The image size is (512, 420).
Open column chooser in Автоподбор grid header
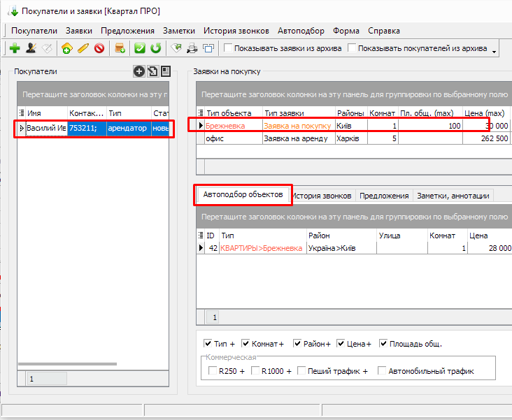pyautogui.click(x=201, y=236)
